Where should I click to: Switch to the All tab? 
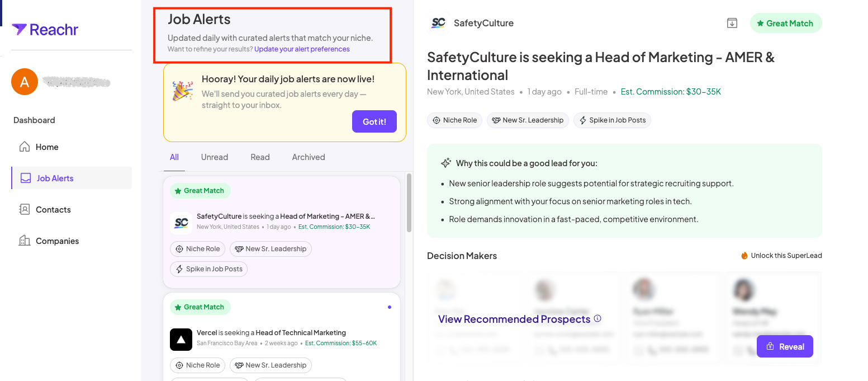pos(174,157)
